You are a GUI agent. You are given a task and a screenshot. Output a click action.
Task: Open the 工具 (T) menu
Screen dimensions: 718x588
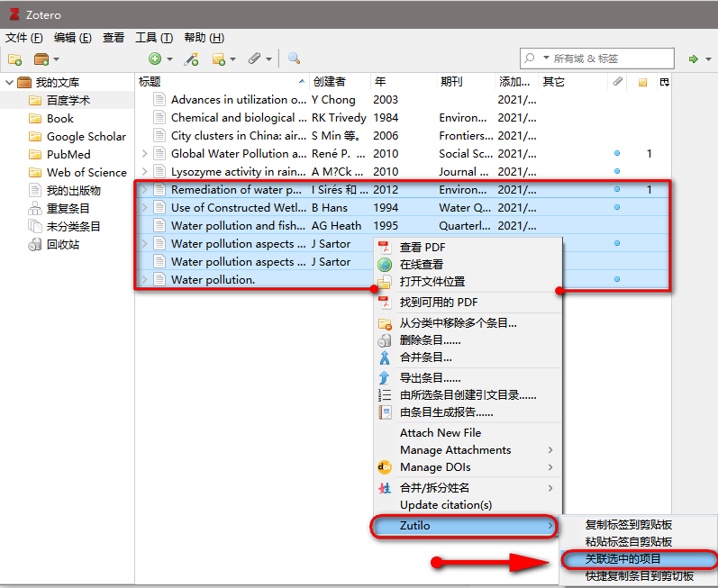pyautogui.click(x=154, y=38)
